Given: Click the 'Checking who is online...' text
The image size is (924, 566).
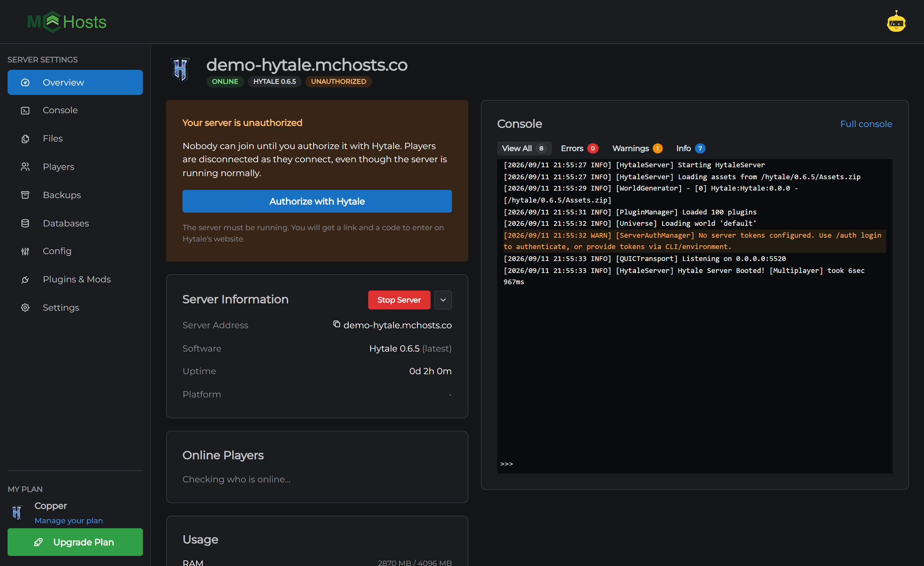Looking at the screenshot, I should click(x=237, y=479).
